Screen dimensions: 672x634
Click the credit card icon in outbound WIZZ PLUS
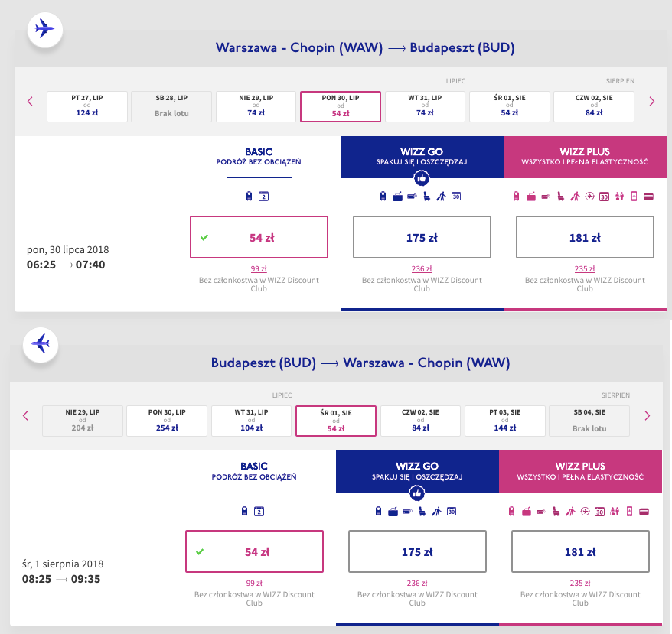pyautogui.click(x=649, y=197)
